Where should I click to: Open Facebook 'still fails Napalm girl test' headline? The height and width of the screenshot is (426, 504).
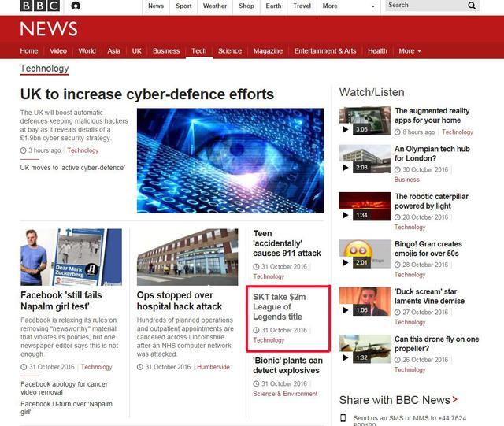61,301
